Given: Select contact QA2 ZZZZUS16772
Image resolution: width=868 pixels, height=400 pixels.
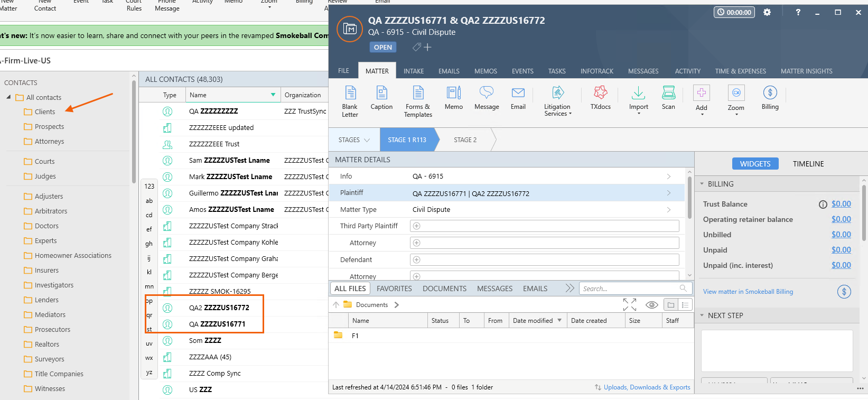Looking at the screenshot, I should click(x=219, y=308).
